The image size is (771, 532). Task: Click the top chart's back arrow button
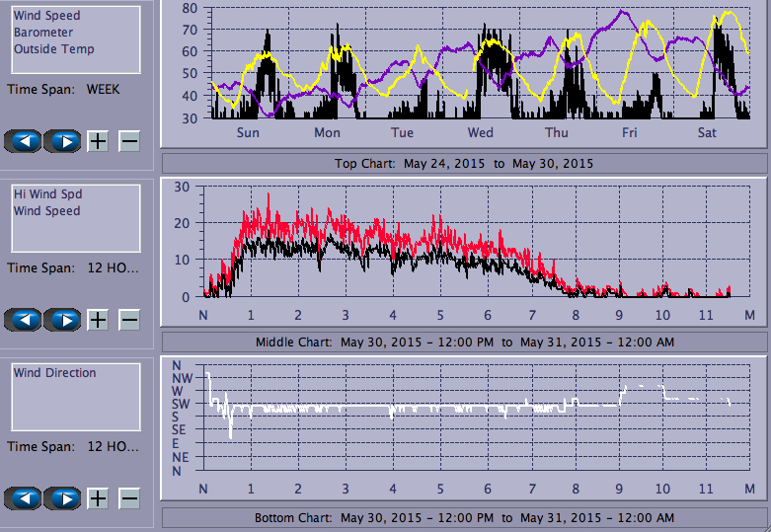pyautogui.click(x=24, y=140)
